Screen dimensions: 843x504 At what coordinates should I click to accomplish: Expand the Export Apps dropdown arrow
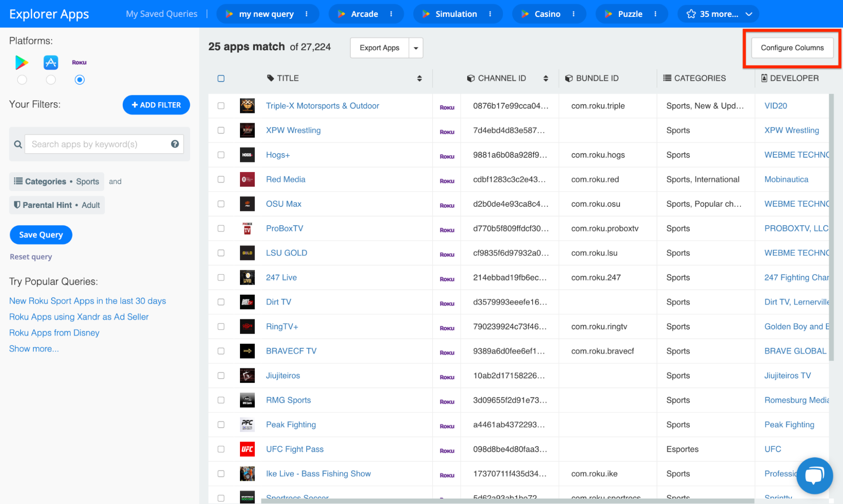[x=416, y=48]
